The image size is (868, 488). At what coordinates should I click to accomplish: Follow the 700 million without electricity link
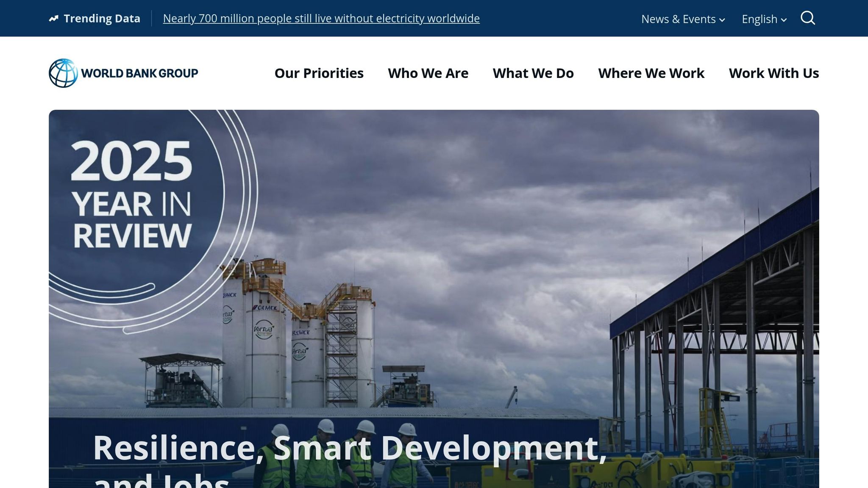coord(321,19)
